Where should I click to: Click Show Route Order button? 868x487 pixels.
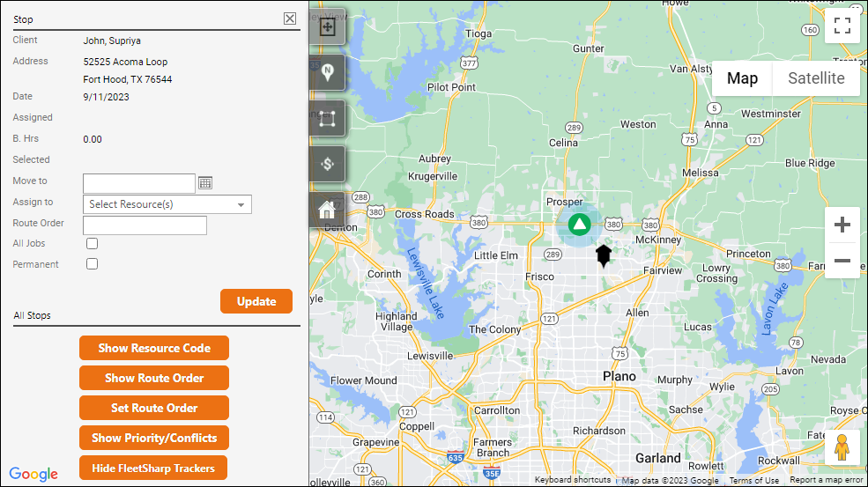[154, 378]
